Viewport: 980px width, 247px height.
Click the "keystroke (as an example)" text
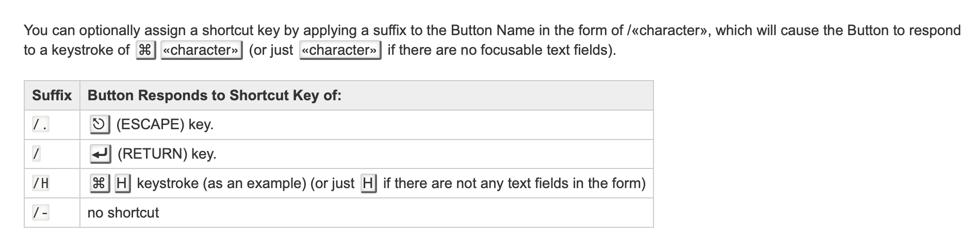click(x=222, y=183)
